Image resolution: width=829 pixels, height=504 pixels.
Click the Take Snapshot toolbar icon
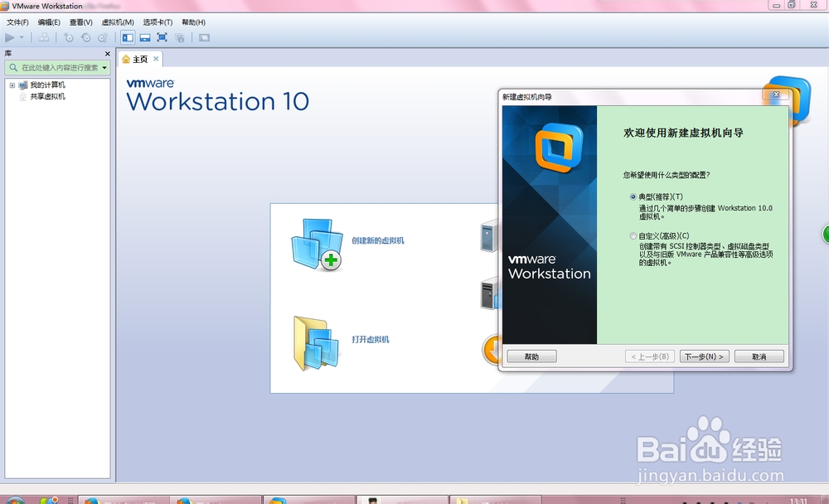[69, 37]
